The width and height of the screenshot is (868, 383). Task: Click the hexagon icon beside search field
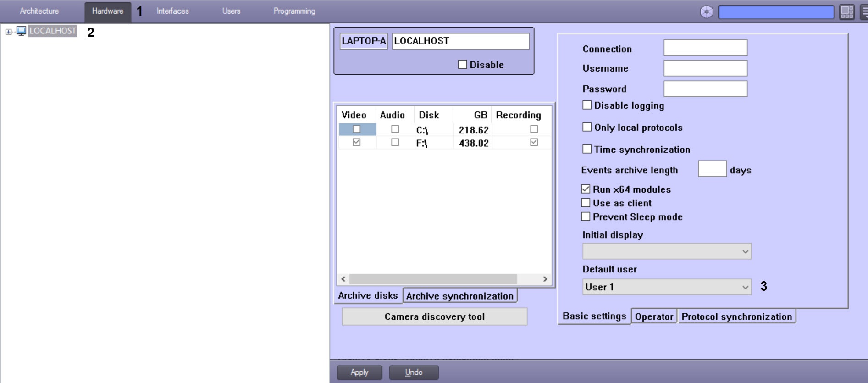click(x=707, y=12)
